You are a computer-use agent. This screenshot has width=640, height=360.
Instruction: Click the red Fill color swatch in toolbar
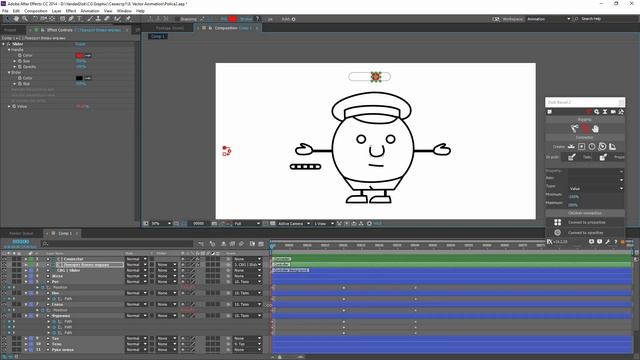point(232,19)
